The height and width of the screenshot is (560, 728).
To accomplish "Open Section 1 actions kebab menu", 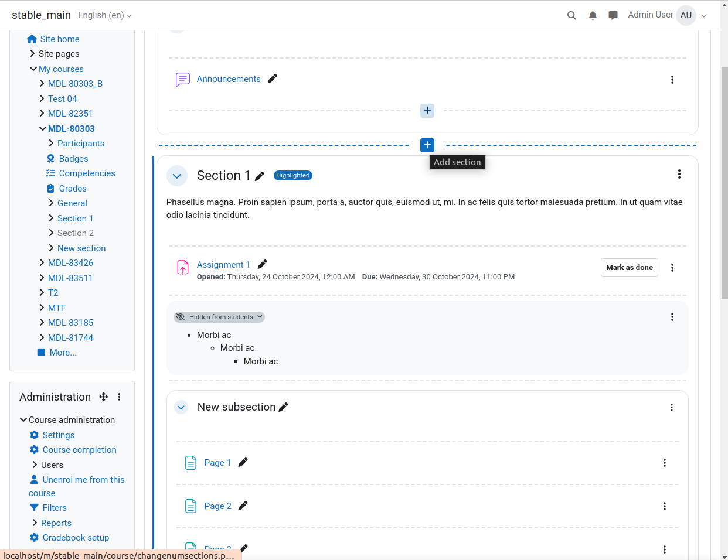I will 679,174.
